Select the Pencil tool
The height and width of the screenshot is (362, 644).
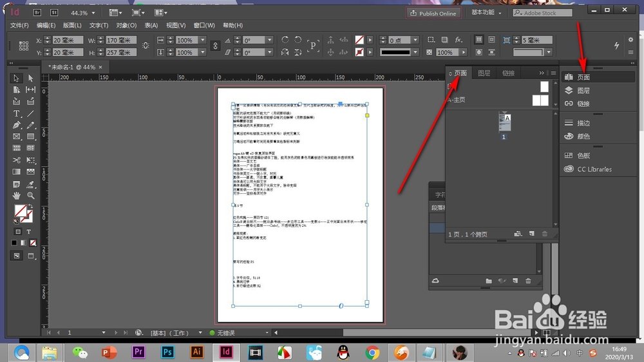[30, 125]
